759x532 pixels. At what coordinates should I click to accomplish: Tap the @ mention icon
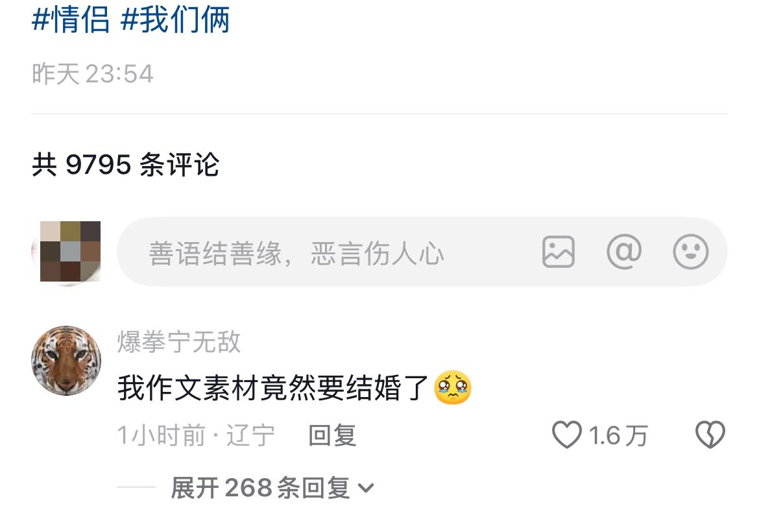[x=624, y=252]
